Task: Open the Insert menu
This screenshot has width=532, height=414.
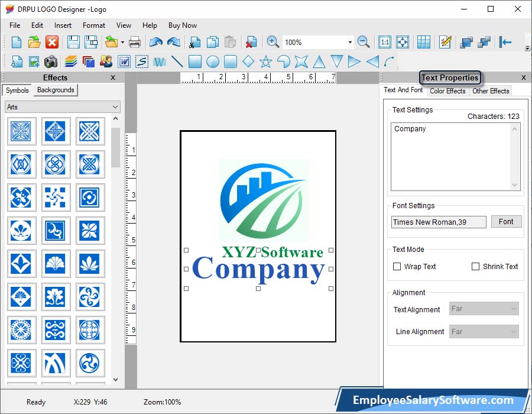Action: point(63,25)
